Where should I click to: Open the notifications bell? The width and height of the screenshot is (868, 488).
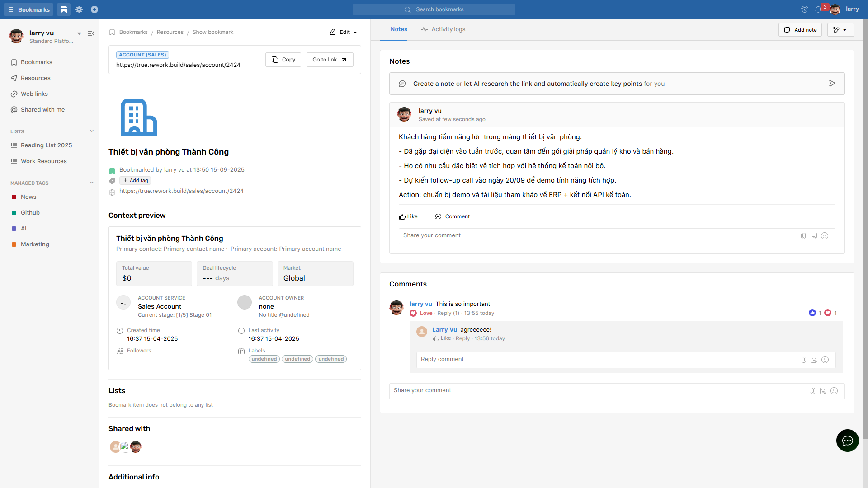pos(818,9)
